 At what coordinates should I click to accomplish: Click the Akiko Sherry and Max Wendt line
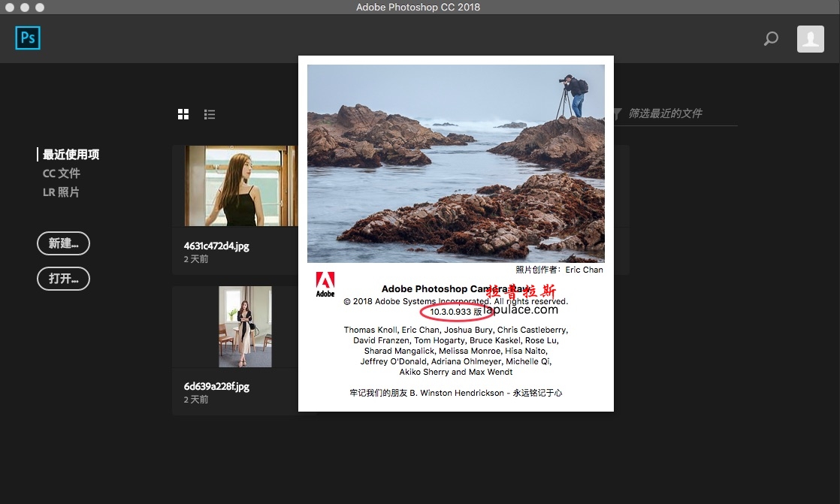click(456, 372)
